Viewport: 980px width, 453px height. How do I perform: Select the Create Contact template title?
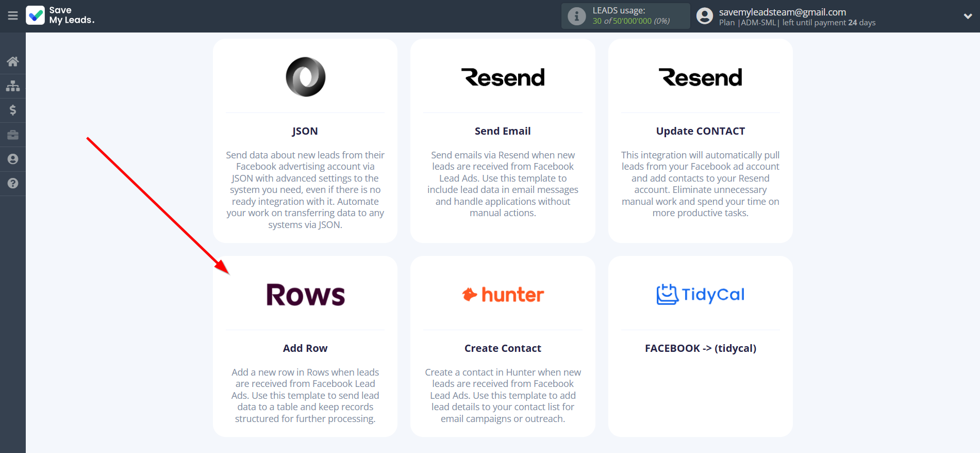click(503, 348)
